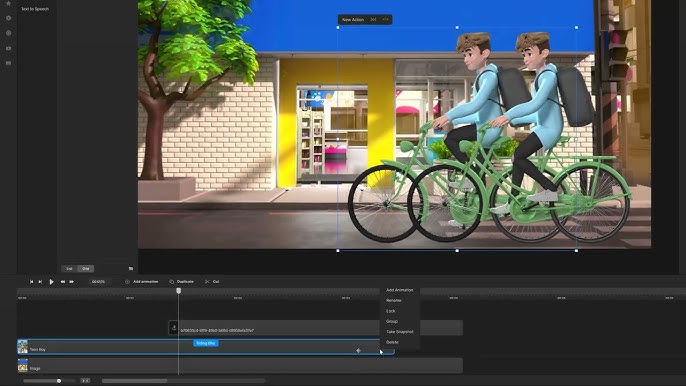Play the animation preview
686x386 pixels.
51,282
